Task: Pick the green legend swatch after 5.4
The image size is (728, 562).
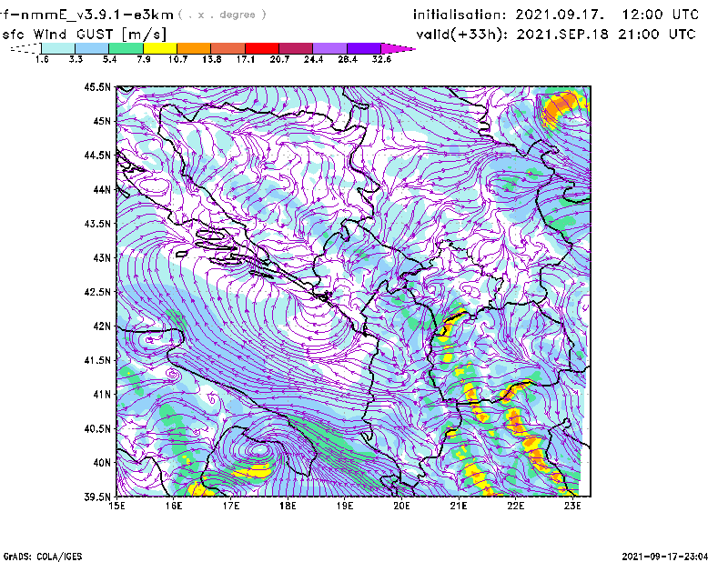Action: [126, 48]
